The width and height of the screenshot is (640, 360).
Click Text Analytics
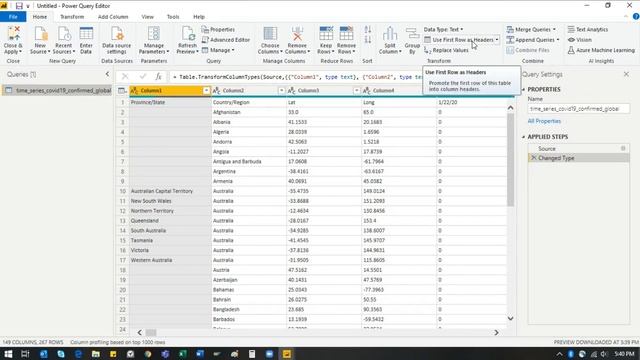(x=587, y=29)
